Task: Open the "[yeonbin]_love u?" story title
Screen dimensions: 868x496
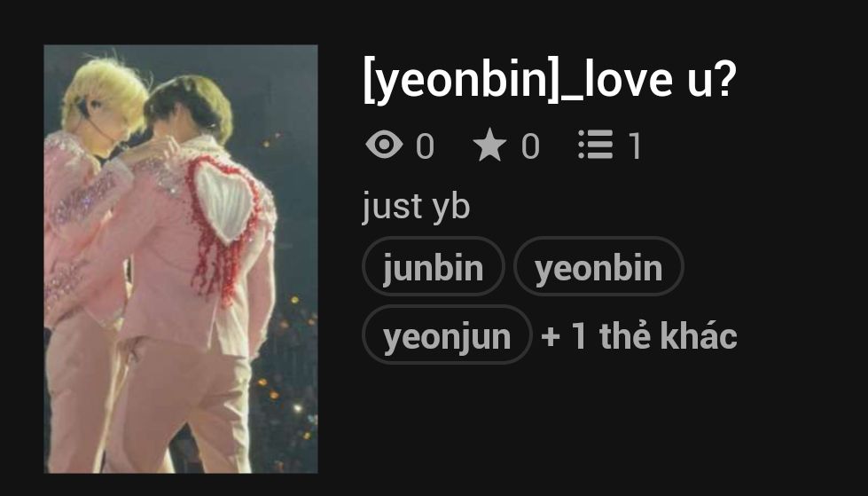Action: point(549,81)
